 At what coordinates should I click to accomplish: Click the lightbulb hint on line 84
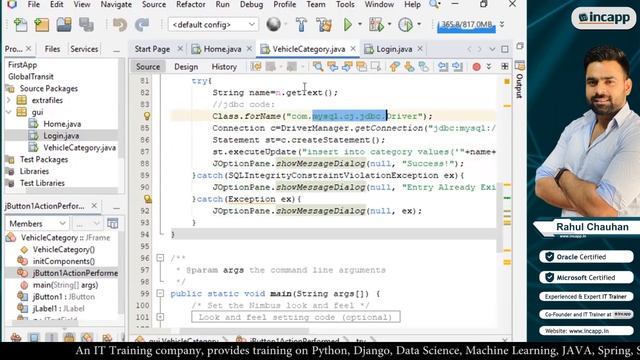147,116
